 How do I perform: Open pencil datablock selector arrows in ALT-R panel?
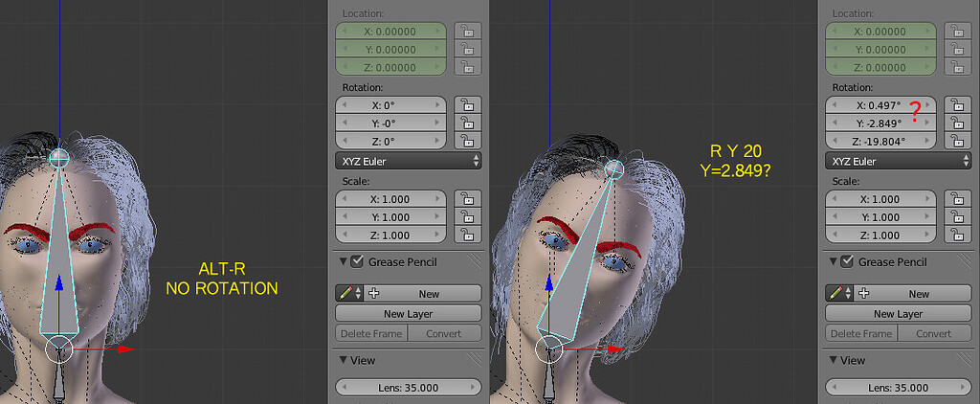[x=358, y=293]
